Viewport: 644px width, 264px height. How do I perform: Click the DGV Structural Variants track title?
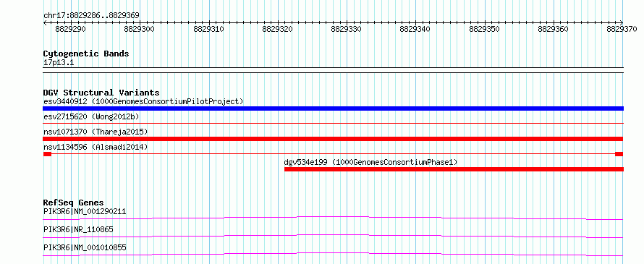[101, 93]
